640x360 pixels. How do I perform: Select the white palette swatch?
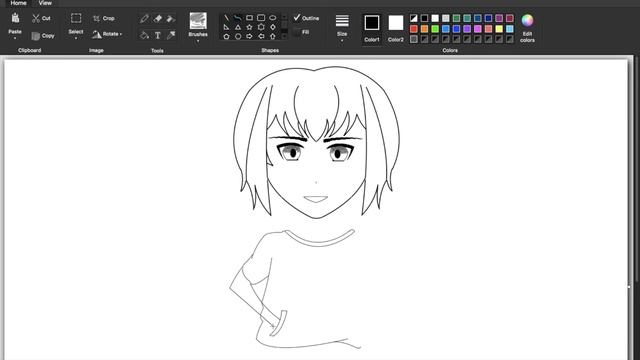[435, 18]
